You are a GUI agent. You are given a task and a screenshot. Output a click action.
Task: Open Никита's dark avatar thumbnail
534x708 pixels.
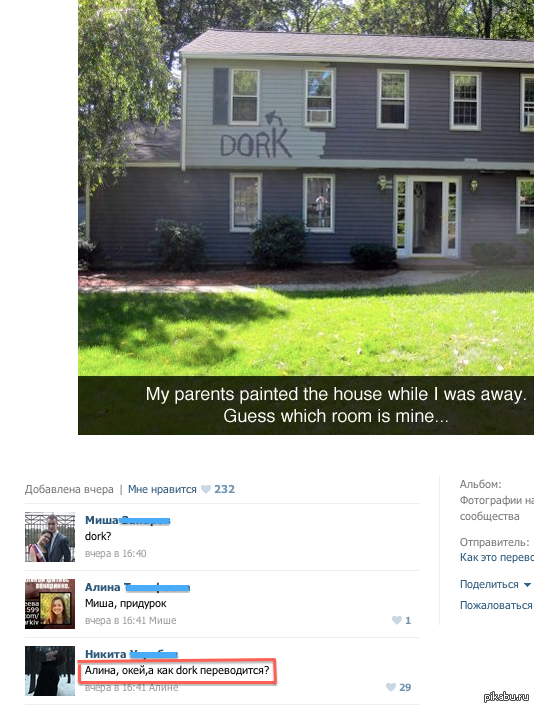coord(50,671)
